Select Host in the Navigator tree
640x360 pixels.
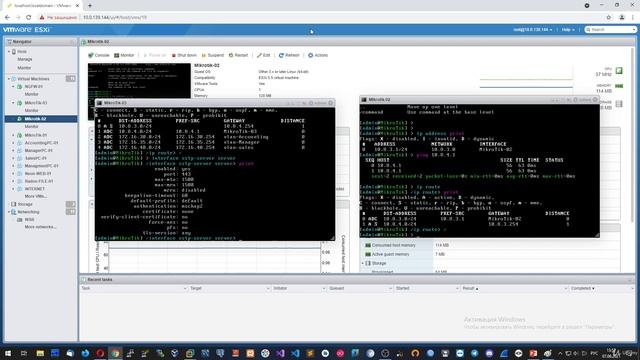(22, 52)
